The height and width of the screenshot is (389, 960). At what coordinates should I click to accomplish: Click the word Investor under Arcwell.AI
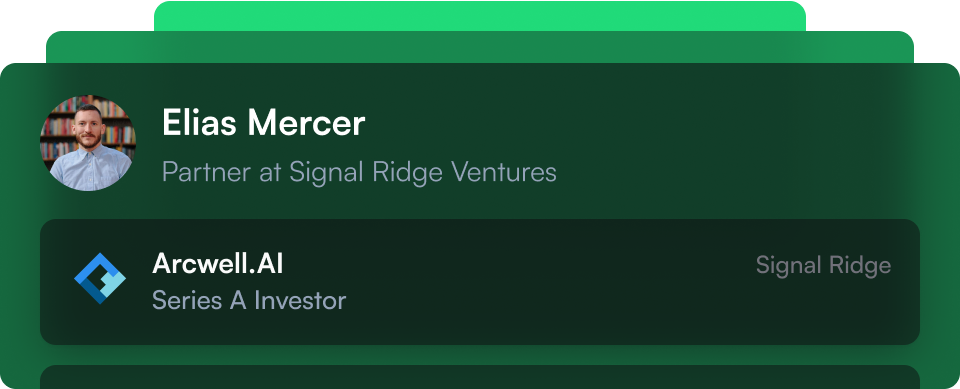tap(300, 300)
